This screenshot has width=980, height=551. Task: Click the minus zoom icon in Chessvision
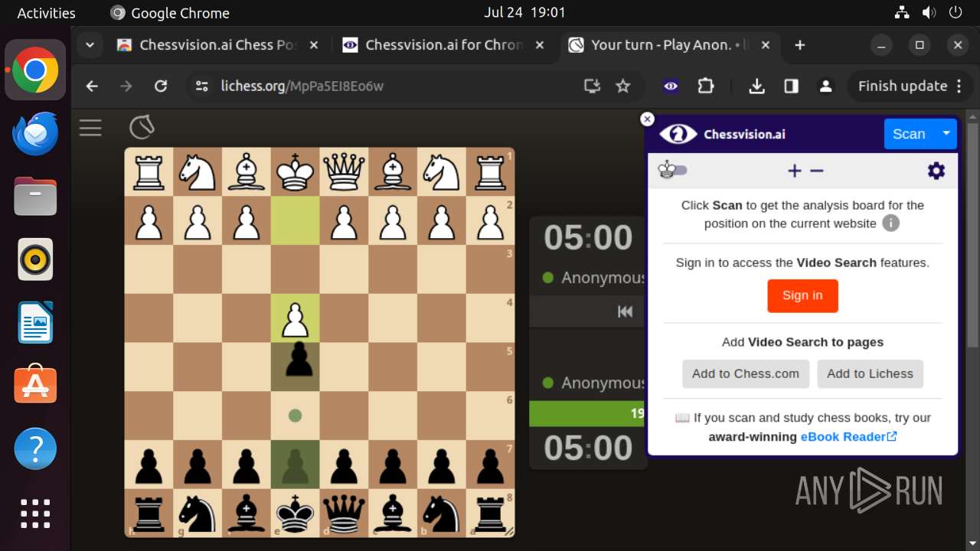click(x=817, y=171)
